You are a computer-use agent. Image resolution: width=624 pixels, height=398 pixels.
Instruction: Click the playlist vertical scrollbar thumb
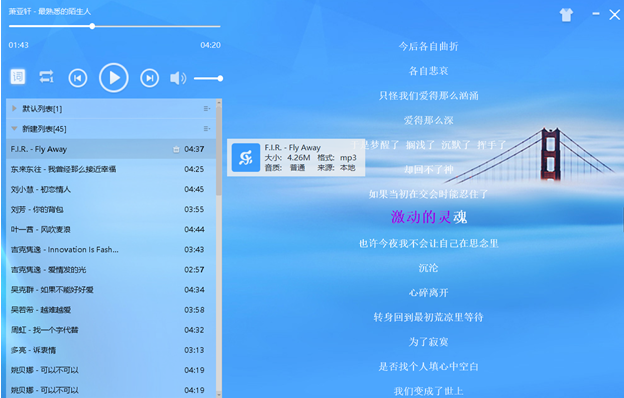click(219, 151)
